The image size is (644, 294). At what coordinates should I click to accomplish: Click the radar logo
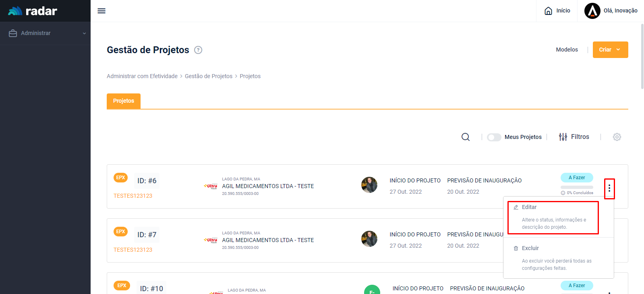[33, 11]
